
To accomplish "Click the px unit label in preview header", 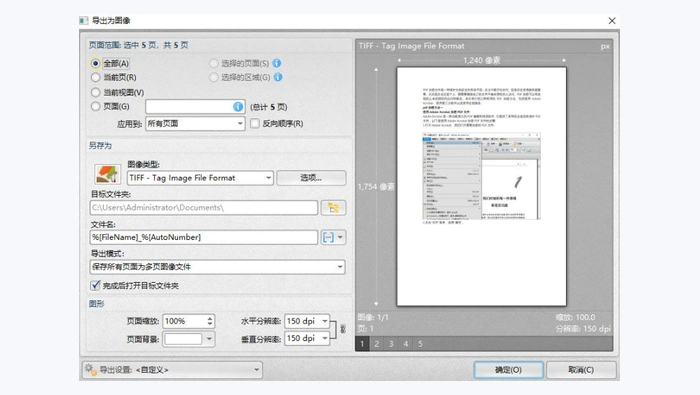I will coord(605,46).
